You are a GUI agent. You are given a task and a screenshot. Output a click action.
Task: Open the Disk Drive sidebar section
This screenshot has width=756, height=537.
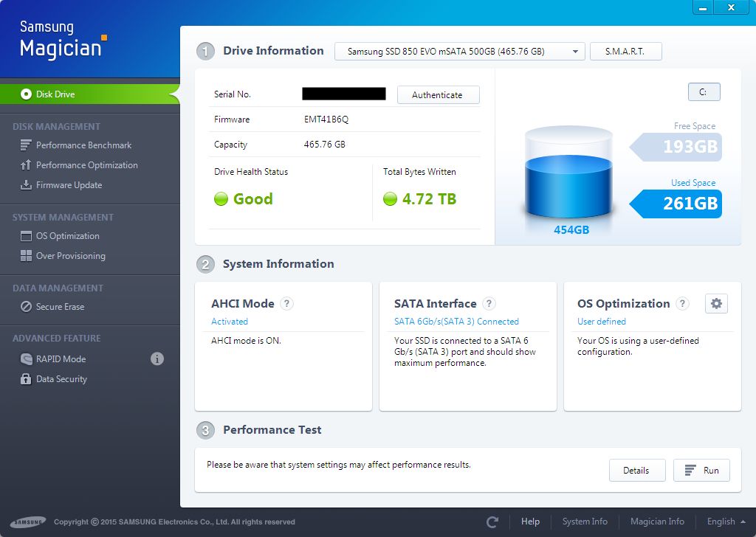pos(89,94)
